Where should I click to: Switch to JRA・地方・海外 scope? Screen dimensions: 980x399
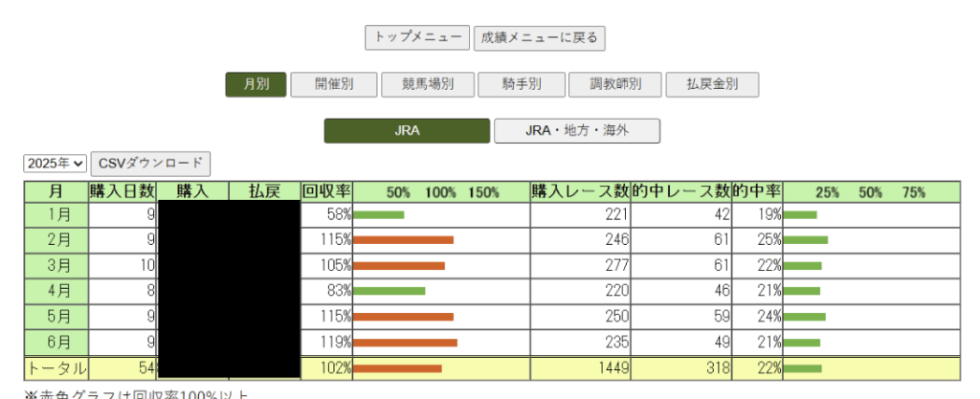tap(577, 131)
